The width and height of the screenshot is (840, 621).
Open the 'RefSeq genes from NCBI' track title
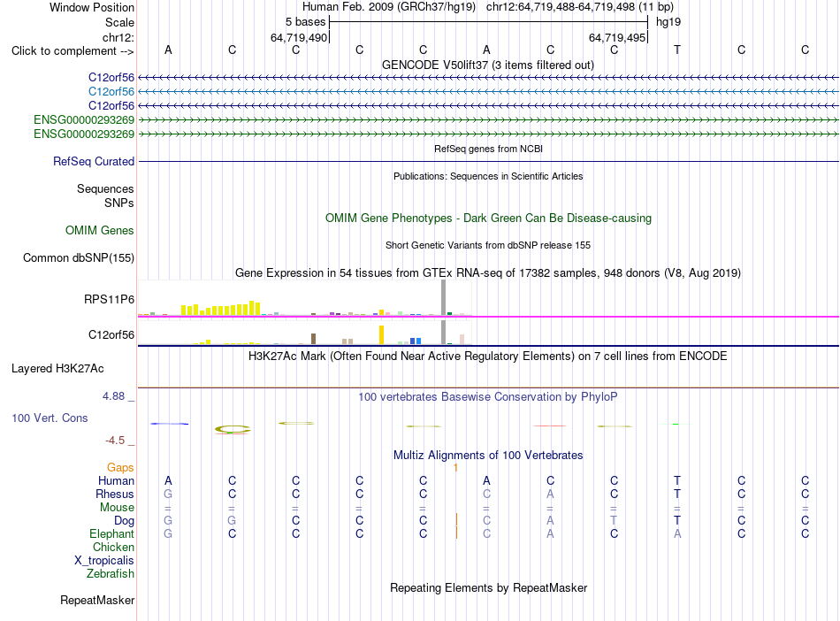point(488,149)
